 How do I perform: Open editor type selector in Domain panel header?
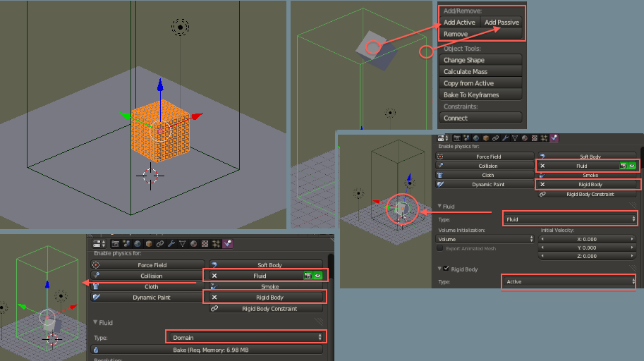click(x=99, y=243)
